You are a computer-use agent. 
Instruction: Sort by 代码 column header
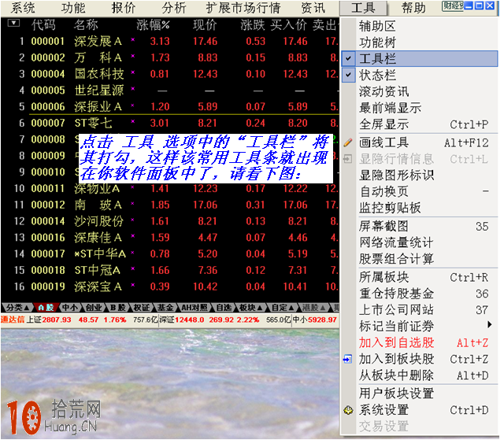coord(43,25)
